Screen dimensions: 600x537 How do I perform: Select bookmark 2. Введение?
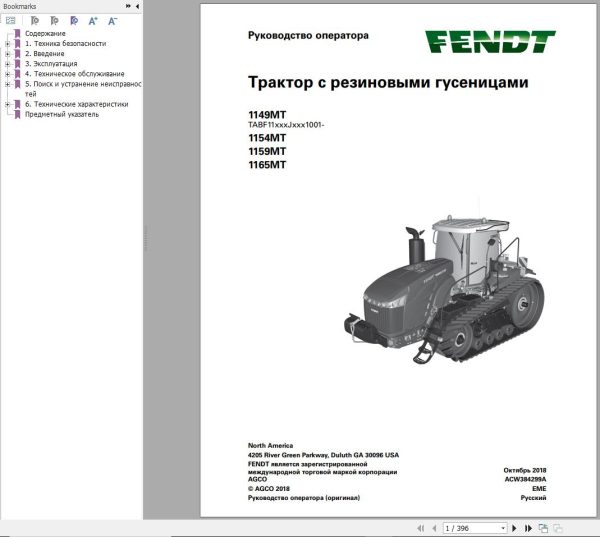[x=45, y=54]
